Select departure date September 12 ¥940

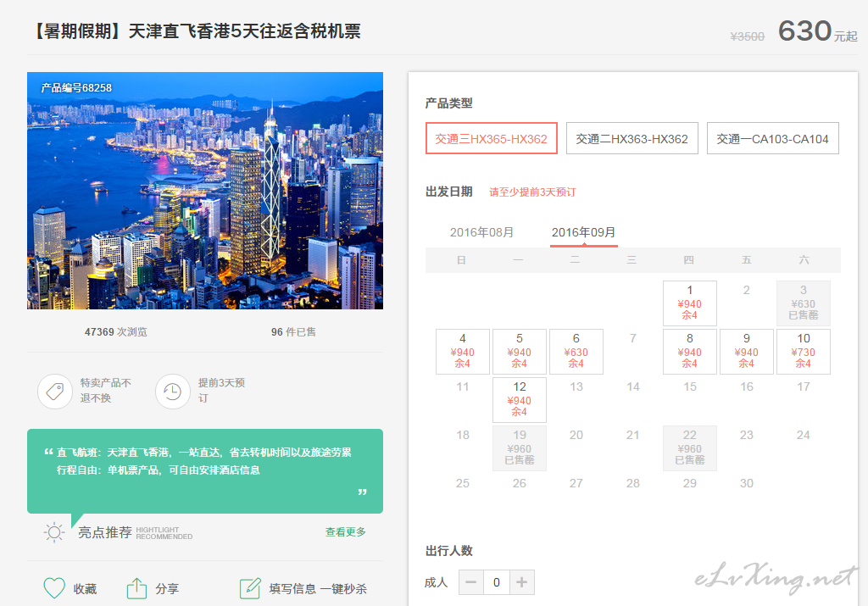[520, 399]
